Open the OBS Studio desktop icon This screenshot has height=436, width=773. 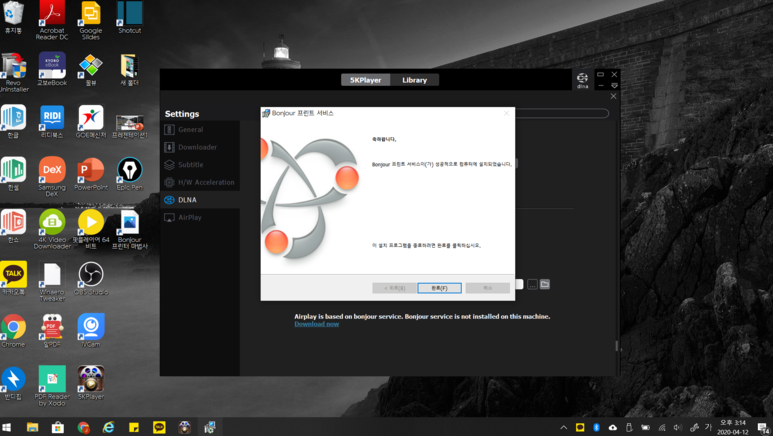coord(91,278)
